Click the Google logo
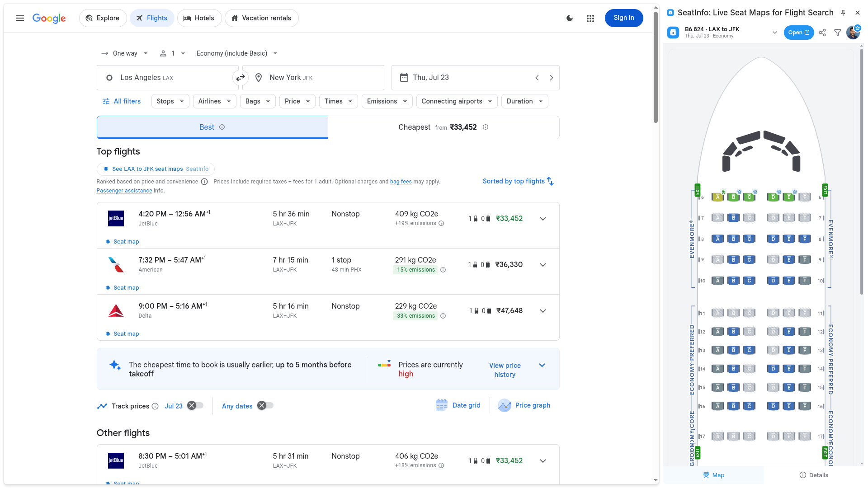 click(49, 18)
